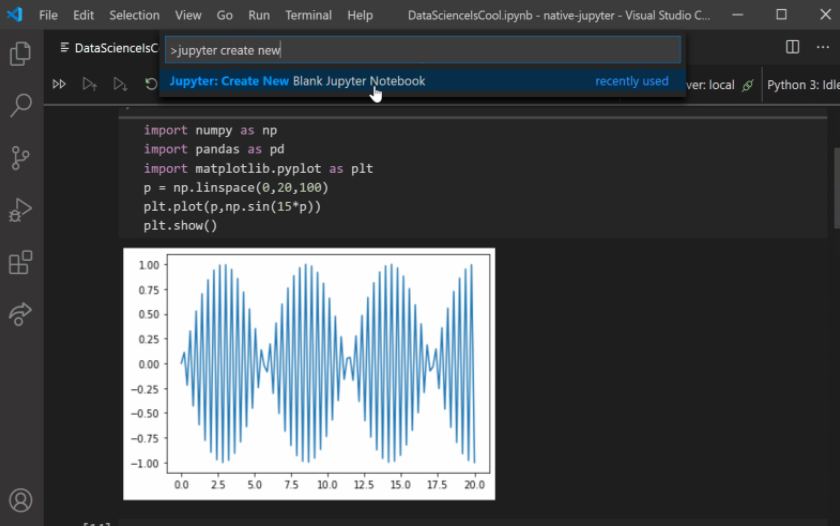Click the 'p = np.linspace(0,20,100)' line
Image resolution: width=840 pixels, height=526 pixels.
pos(236,187)
